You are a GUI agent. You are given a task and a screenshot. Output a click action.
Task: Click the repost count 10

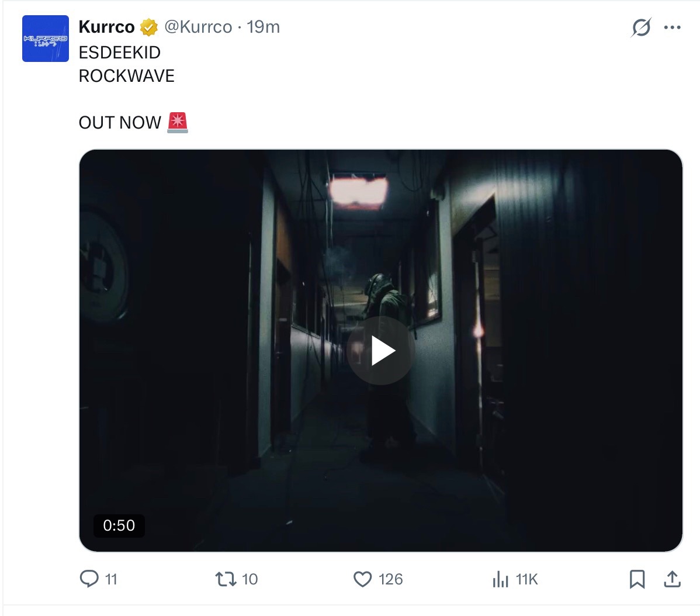click(x=250, y=579)
